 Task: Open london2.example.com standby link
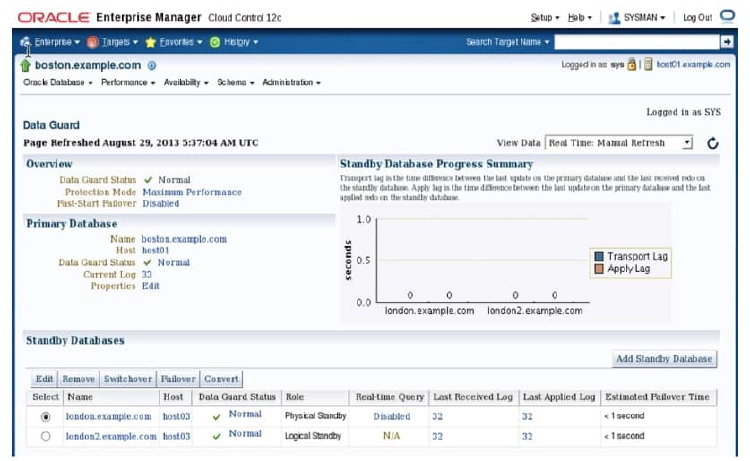111,436
